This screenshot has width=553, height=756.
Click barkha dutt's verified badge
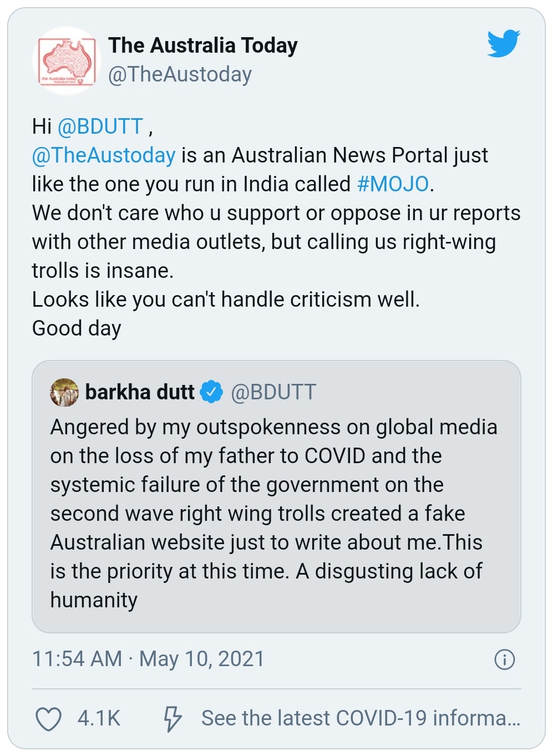pyautogui.click(x=211, y=392)
